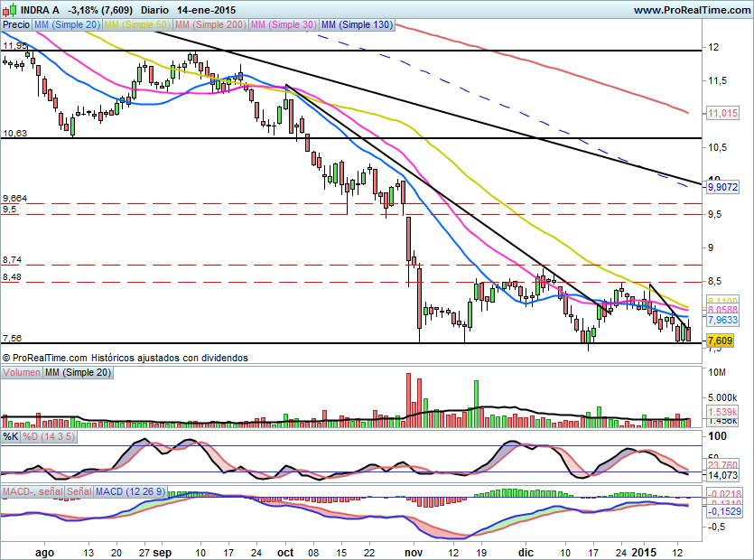The image size is (754, 560).
Task: Open the blue MM (Simple 20) price label
Action: click(67, 25)
